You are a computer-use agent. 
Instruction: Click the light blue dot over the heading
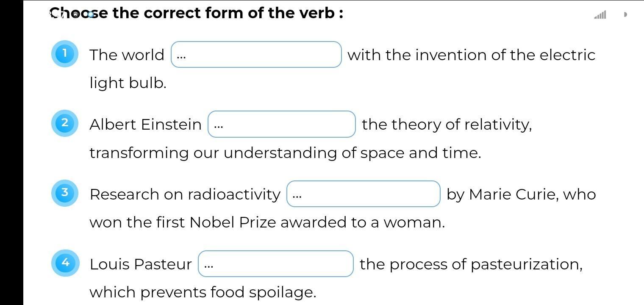(x=91, y=14)
